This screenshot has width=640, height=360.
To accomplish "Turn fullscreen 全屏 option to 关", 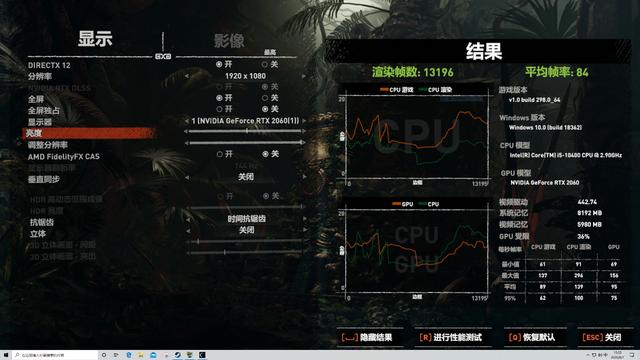I will click(270, 98).
